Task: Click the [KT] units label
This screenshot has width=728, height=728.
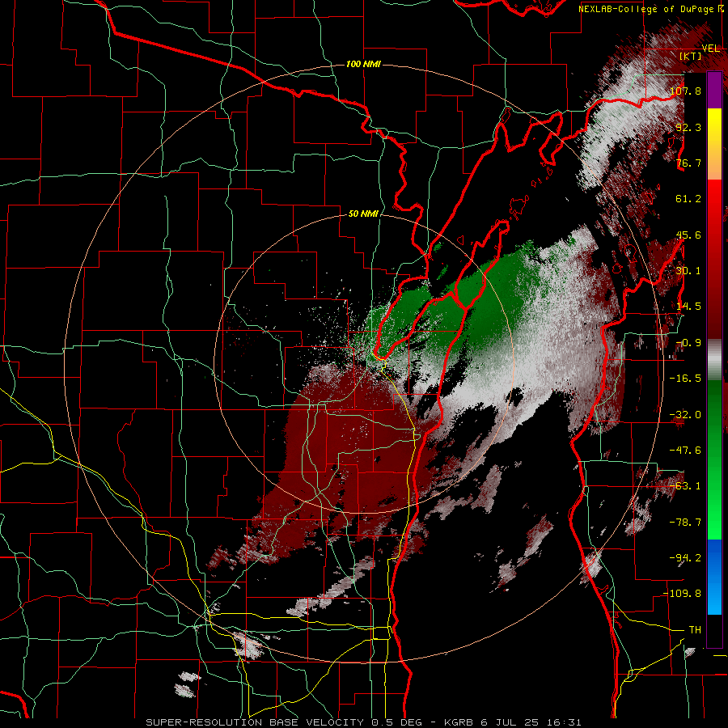Action: (691, 56)
